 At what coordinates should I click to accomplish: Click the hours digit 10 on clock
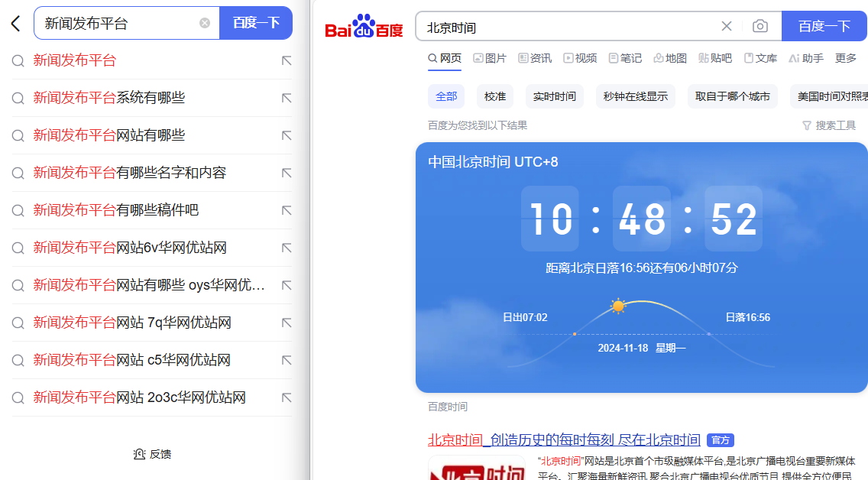pos(550,219)
